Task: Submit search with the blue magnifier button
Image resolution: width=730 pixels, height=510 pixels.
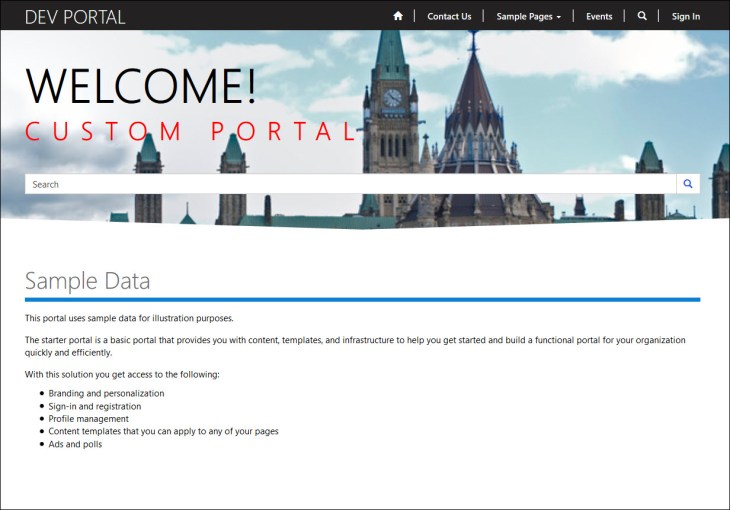Action: [688, 184]
